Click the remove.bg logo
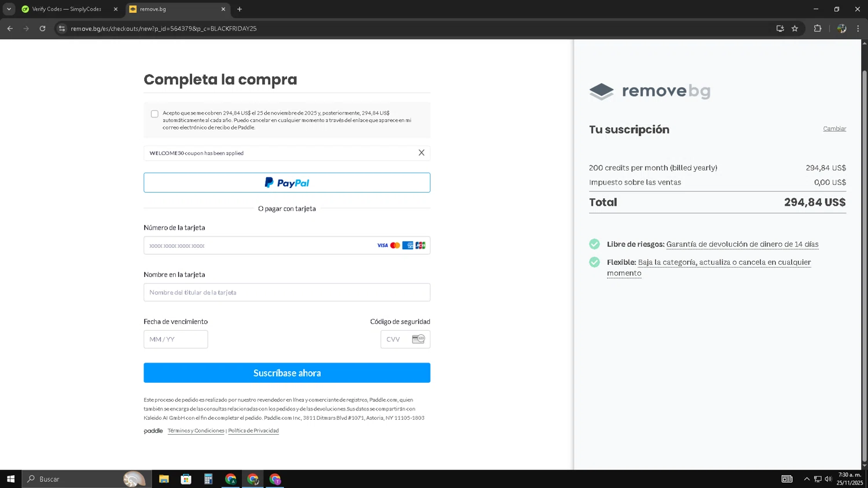Image resolution: width=868 pixels, height=488 pixels. point(650,91)
